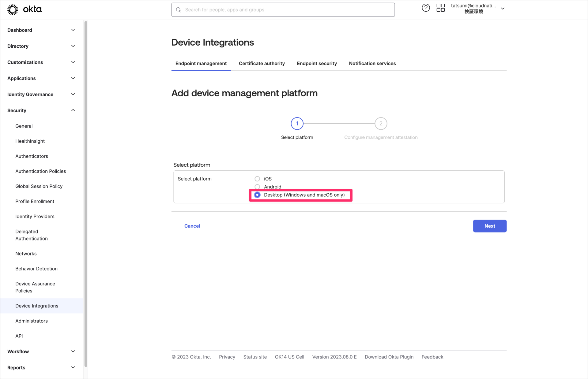Click step 2 Configure management attestation circle
The width and height of the screenshot is (588, 379).
point(381,124)
